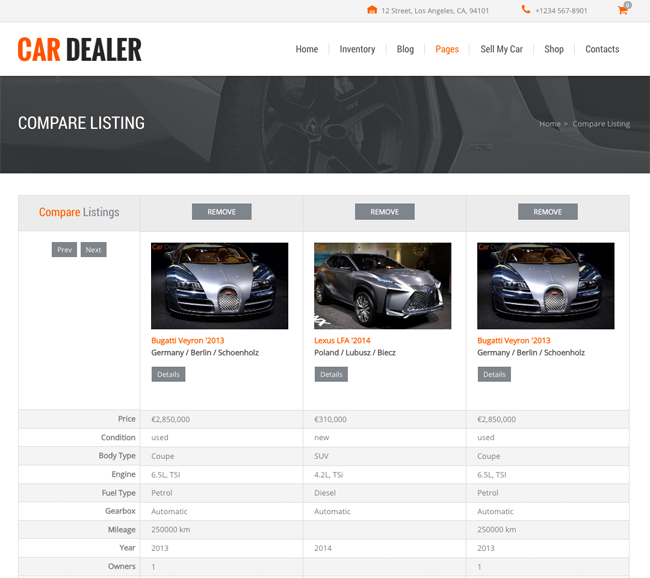Image resolution: width=650 pixels, height=578 pixels.
Task: Click the Body Type row label
Action: pos(117,456)
